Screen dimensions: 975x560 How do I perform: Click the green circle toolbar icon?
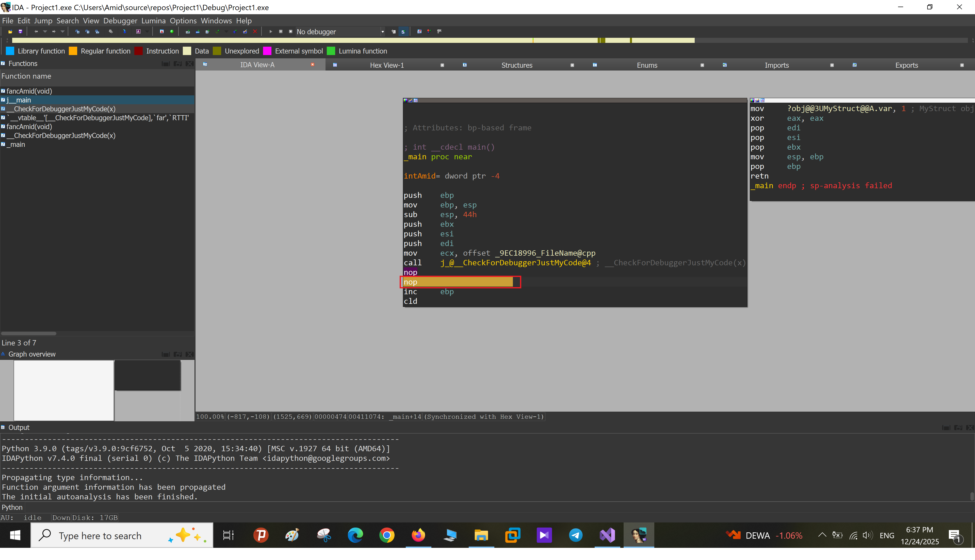tap(172, 31)
